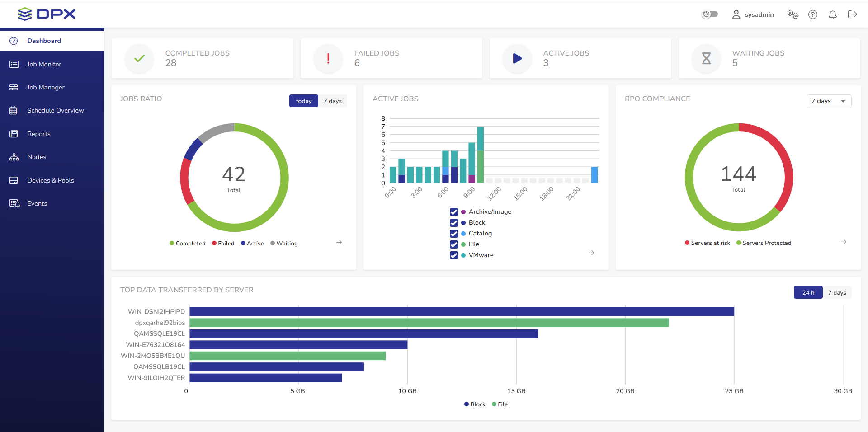Go to Schedule Overview page

click(55, 110)
